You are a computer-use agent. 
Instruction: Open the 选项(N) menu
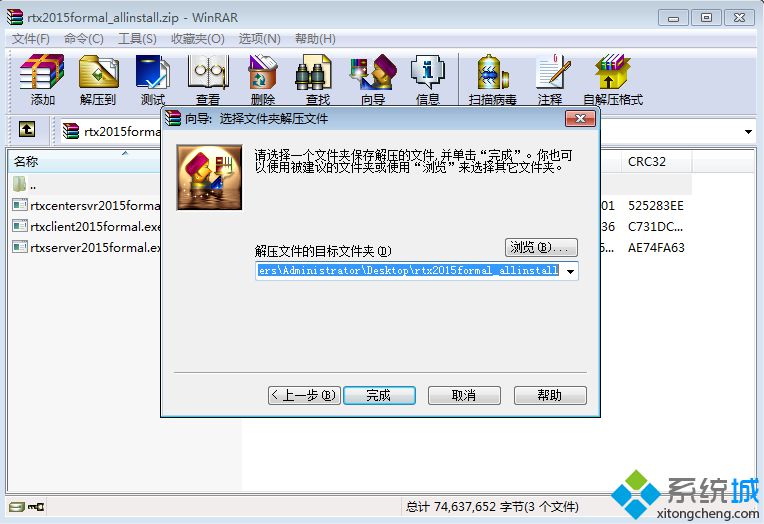[x=259, y=39]
